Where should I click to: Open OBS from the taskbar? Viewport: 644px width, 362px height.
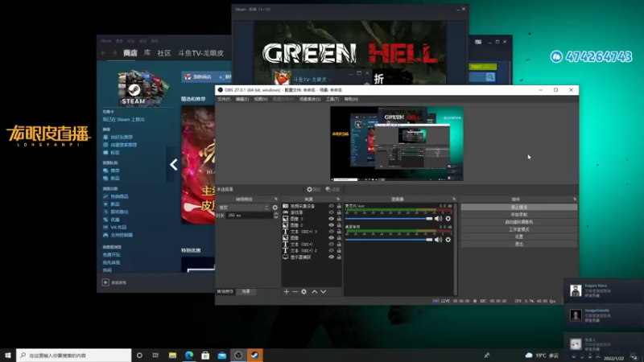point(238,355)
